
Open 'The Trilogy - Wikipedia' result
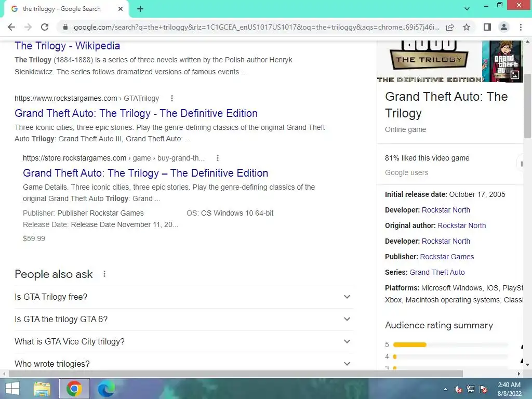pyautogui.click(x=67, y=46)
